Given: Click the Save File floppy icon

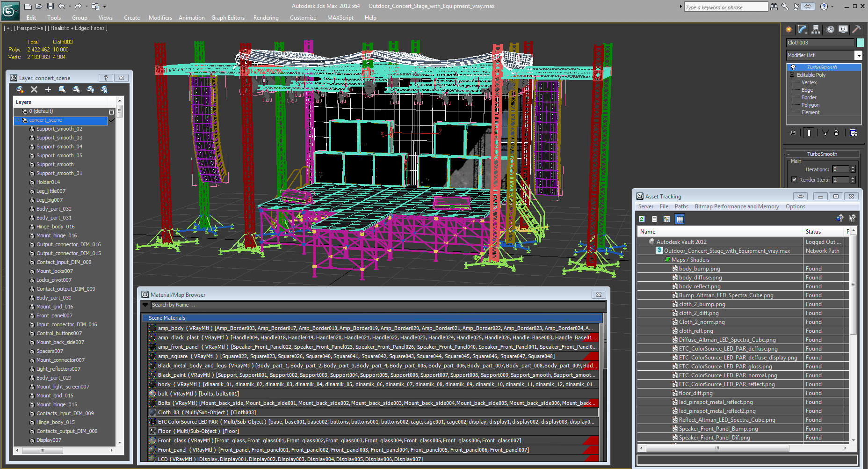Looking at the screenshot, I should coord(50,7).
